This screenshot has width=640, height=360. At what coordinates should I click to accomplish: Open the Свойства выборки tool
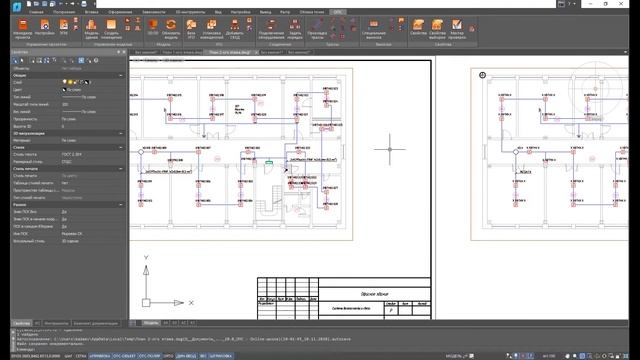(437, 29)
